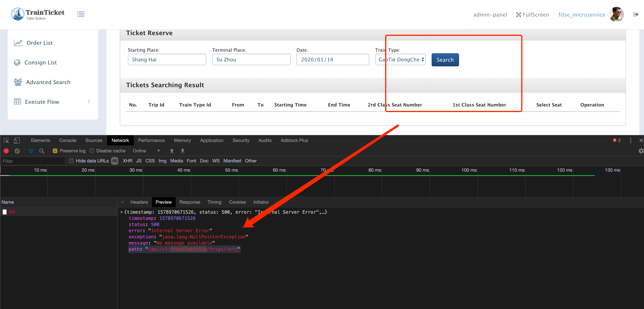644x309 pixels.
Task: Stop recording network activity
Action: [x=6, y=151]
